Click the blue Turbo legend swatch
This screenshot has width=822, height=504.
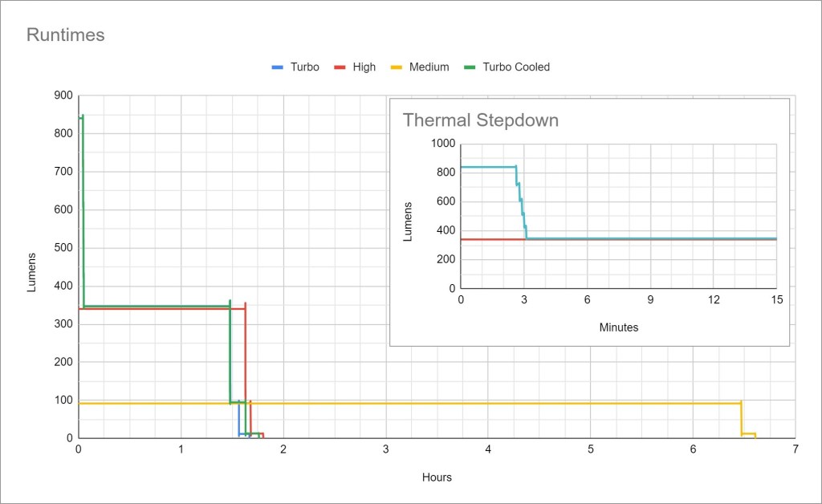coord(279,67)
